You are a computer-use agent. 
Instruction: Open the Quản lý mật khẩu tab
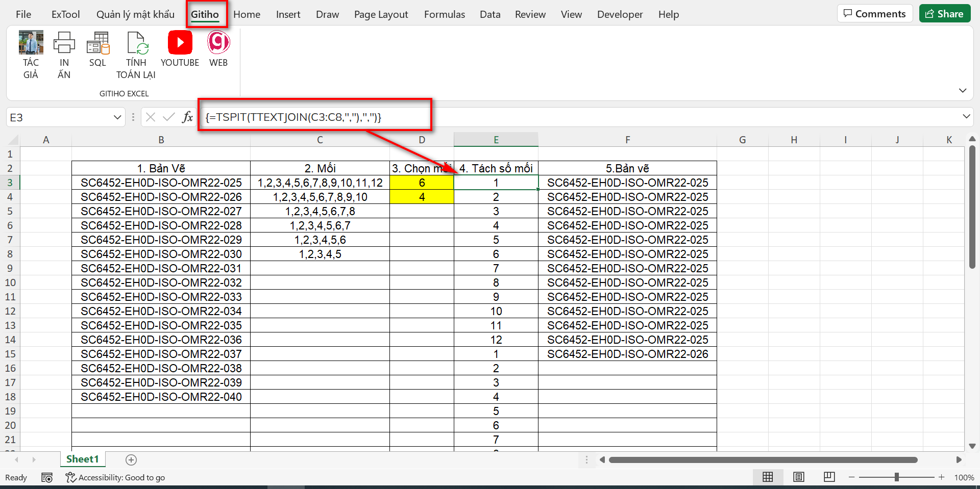coord(135,14)
